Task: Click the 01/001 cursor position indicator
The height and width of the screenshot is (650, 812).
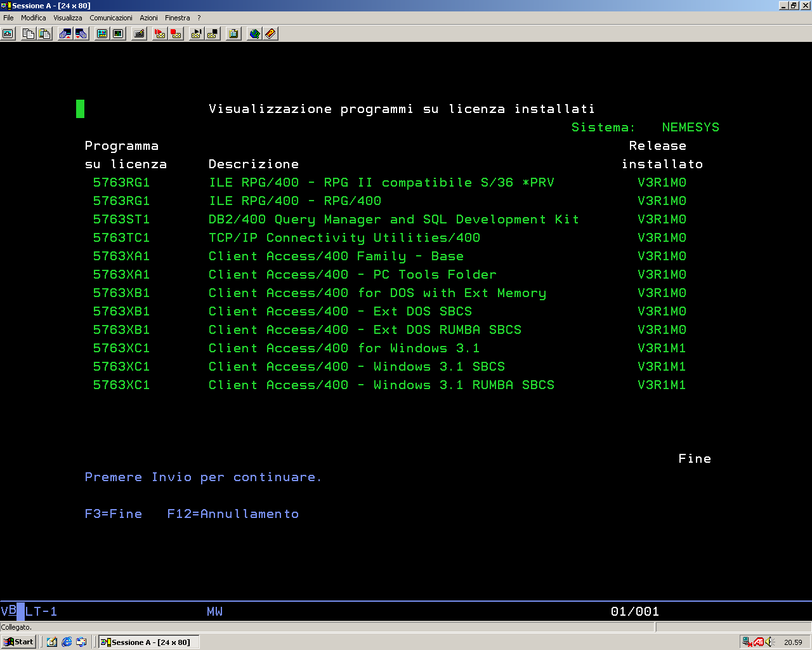Action: click(635, 611)
